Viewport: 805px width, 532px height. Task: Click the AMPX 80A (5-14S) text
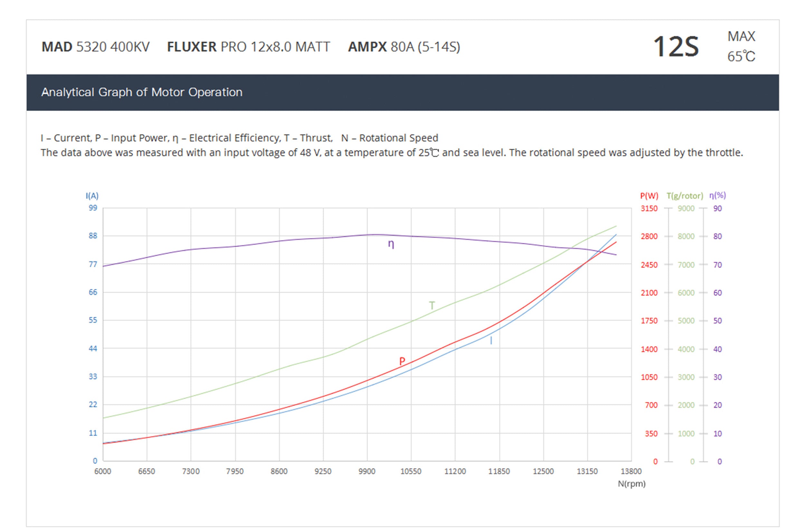click(404, 47)
